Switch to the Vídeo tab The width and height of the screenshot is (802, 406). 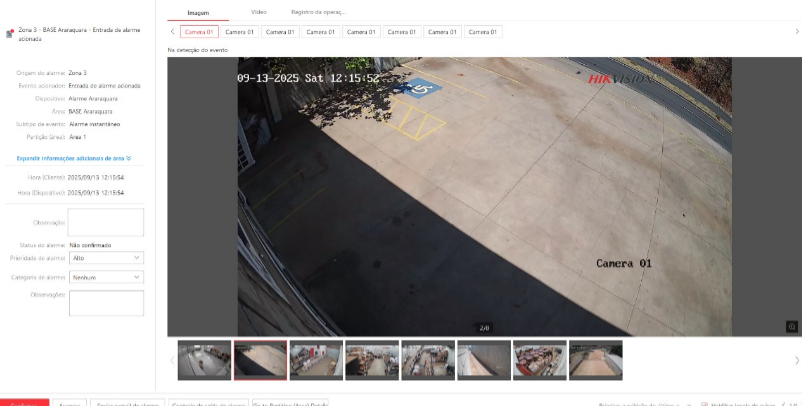[258, 11]
